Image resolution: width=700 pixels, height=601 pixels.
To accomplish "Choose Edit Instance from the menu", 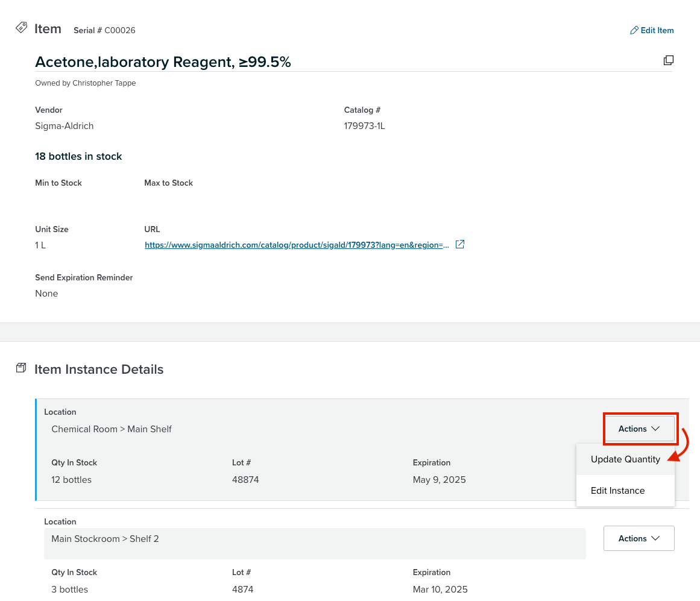I will click(625, 490).
